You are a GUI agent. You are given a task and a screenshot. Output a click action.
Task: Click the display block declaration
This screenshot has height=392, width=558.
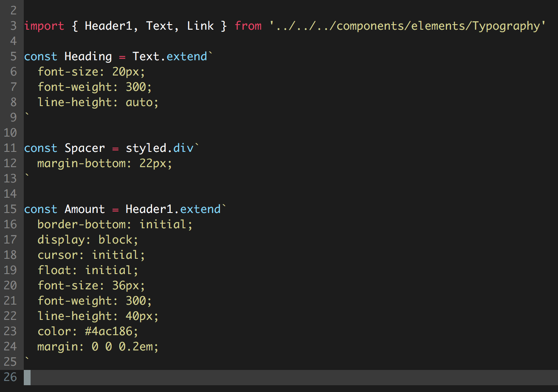coord(88,240)
